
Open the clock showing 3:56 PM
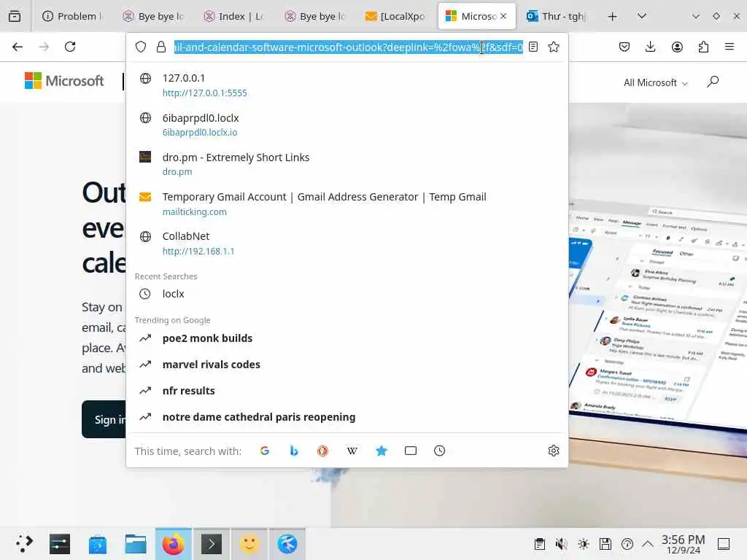[x=683, y=544]
